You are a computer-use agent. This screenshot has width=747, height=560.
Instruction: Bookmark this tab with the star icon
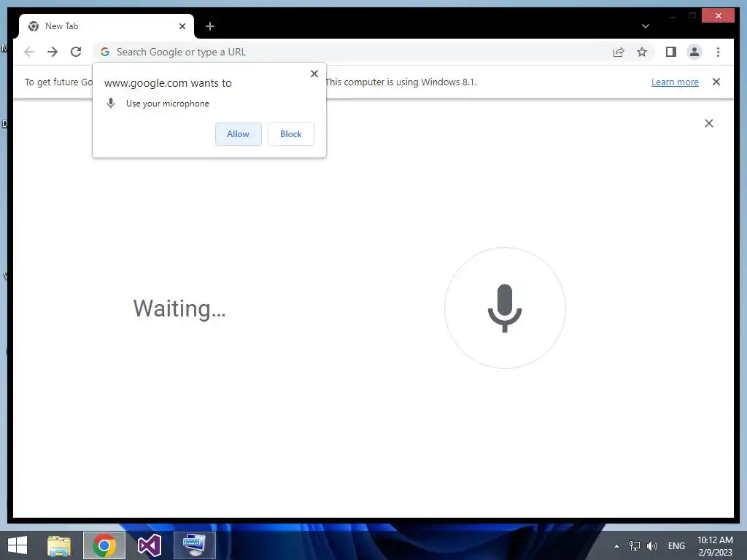pyautogui.click(x=642, y=52)
